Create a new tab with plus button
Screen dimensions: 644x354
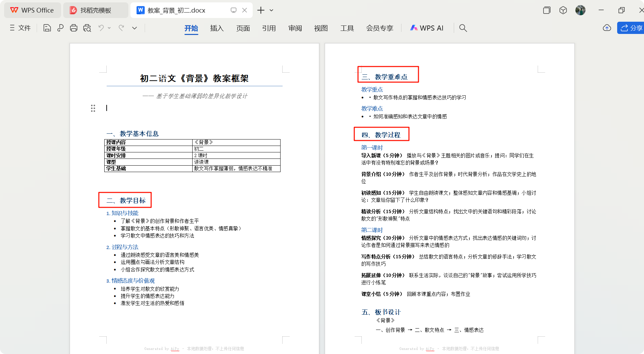(261, 10)
